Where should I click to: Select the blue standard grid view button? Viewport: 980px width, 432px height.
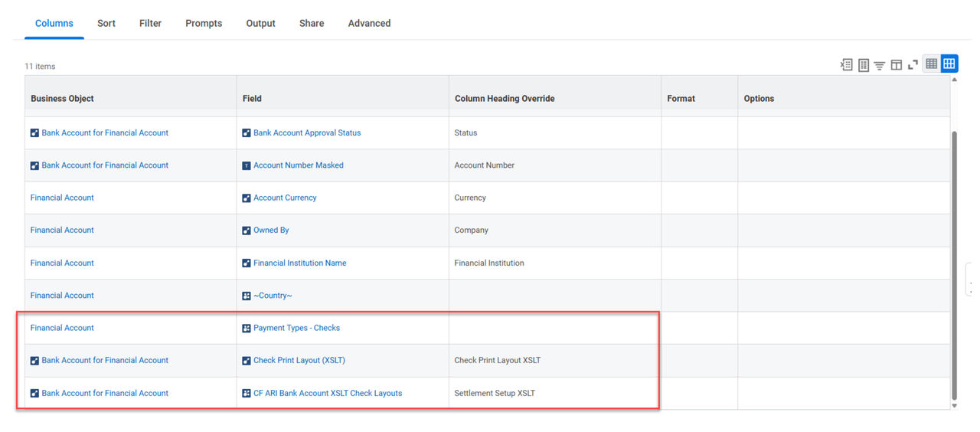[949, 64]
